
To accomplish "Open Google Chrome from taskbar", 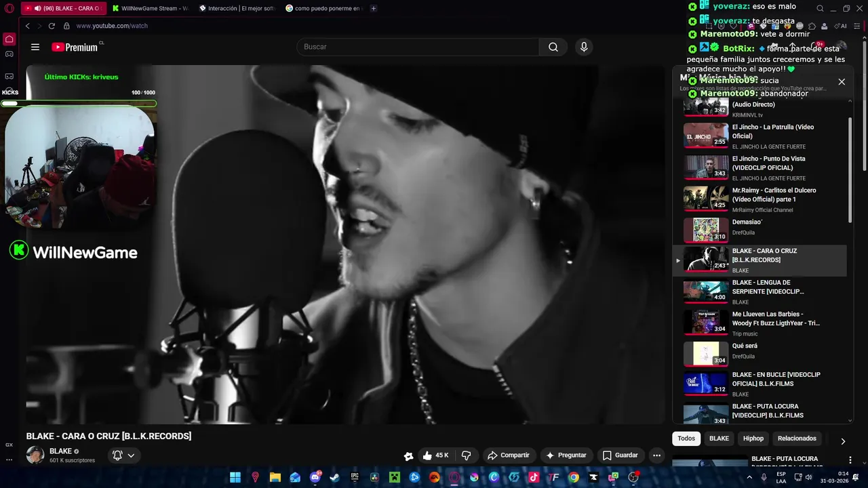I will tap(574, 477).
